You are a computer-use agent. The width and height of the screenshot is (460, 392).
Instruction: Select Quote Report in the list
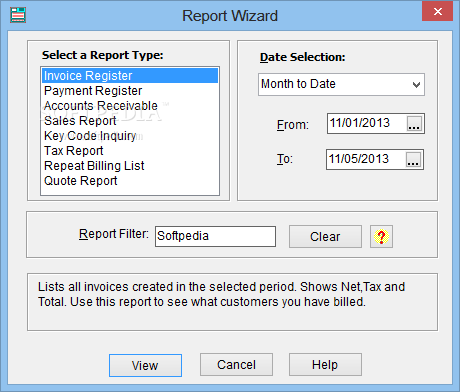pyautogui.click(x=130, y=181)
